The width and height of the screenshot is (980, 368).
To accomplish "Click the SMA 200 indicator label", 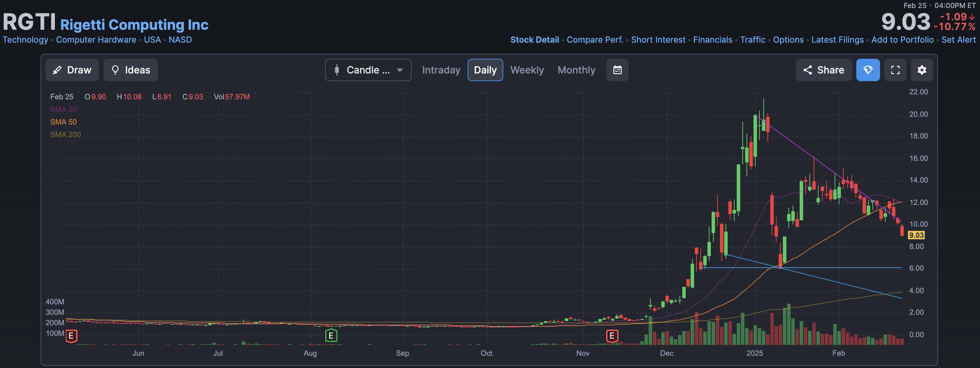I will point(65,134).
